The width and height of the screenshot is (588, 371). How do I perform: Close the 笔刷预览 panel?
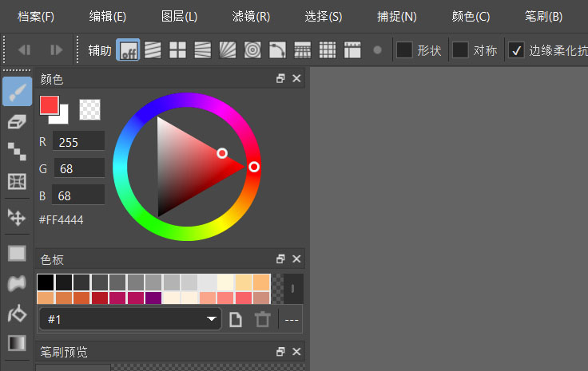click(x=296, y=352)
